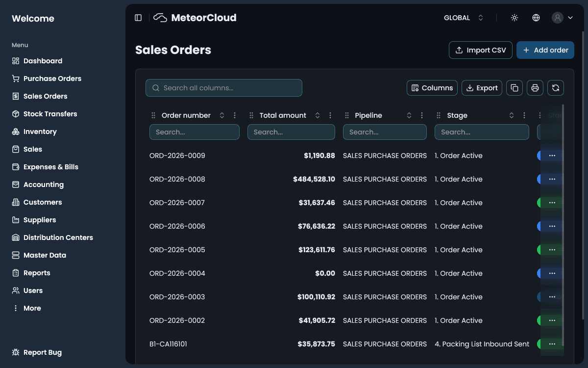Click the Import CSV button
This screenshot has height=368, width=588.
coord(480,50)
